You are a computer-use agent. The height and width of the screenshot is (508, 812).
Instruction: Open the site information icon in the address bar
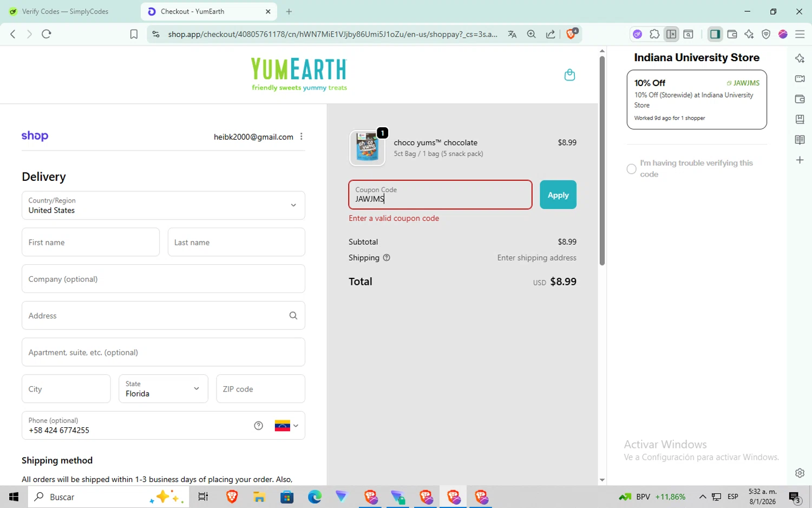[x=156, y=34]
